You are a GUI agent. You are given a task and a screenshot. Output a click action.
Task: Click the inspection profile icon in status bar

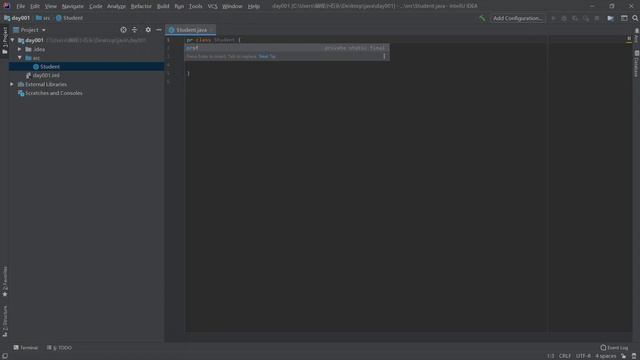coord(634,356)
